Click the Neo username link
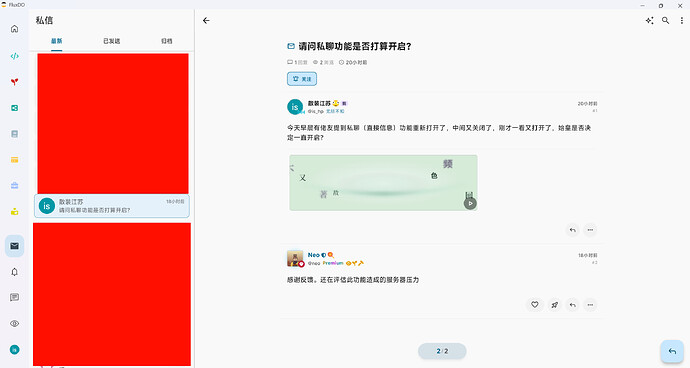Viewport: 690px width, 368px height. point(313,255)
